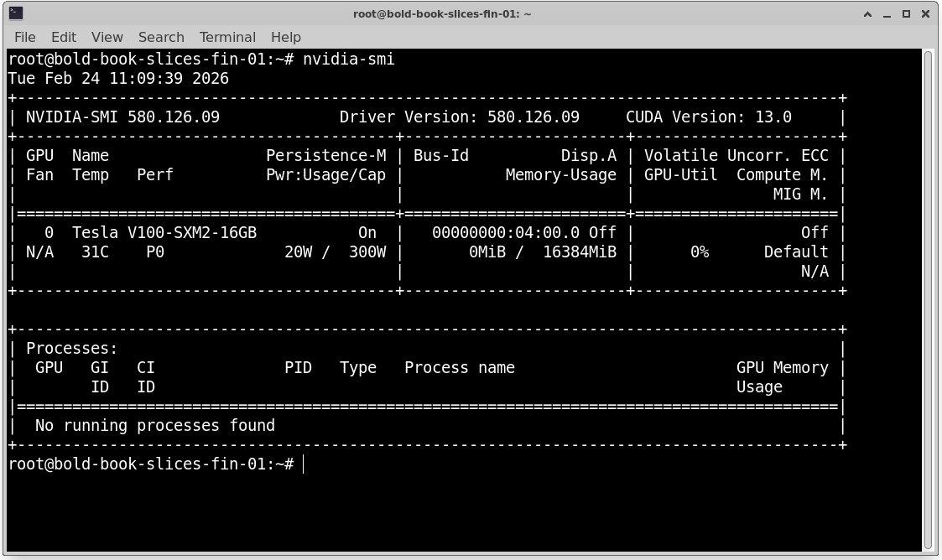
Task: Click the CUDA Version 13.0 text
Action: pyautogui.click(x=708, y=117)
